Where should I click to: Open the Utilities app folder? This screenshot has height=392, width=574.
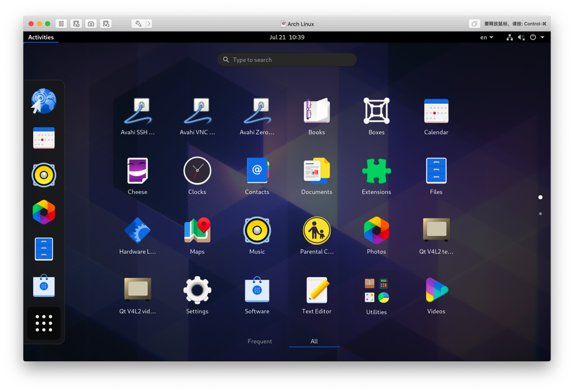click(376, 290)
